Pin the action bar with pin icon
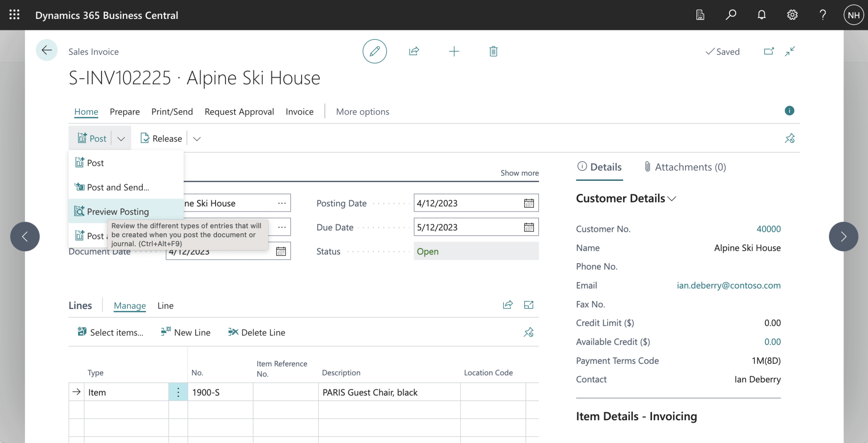868x443 pixels. point(790,139)
